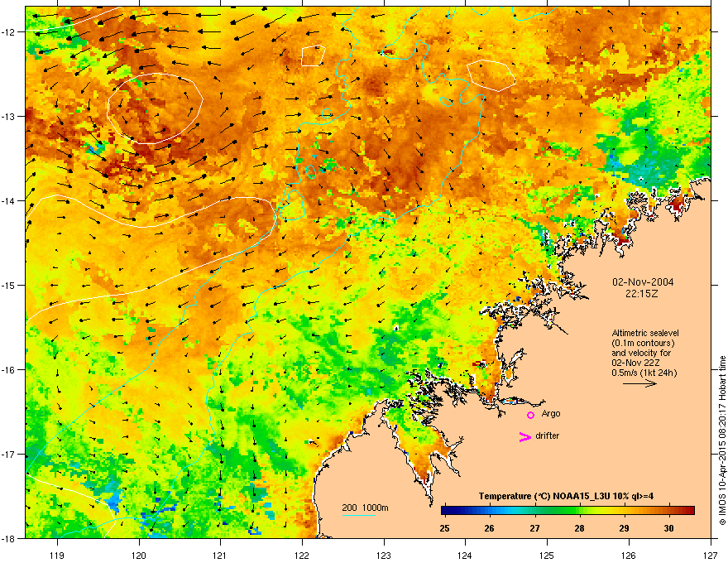Click the 'Argo' legend label
The height and width of the screenshot is (563, 728).
coord(551,414)
